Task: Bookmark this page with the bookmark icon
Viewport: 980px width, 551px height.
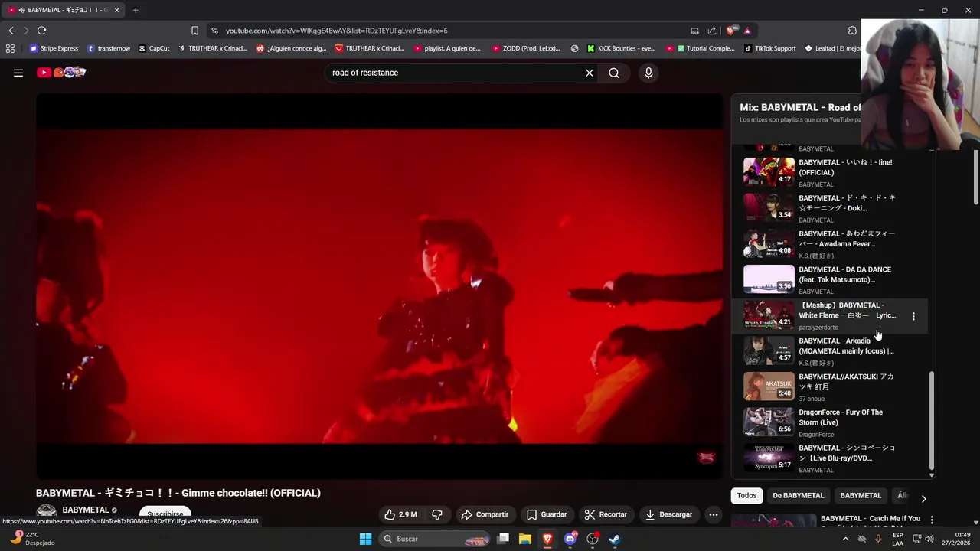Action: pos(194,31)
